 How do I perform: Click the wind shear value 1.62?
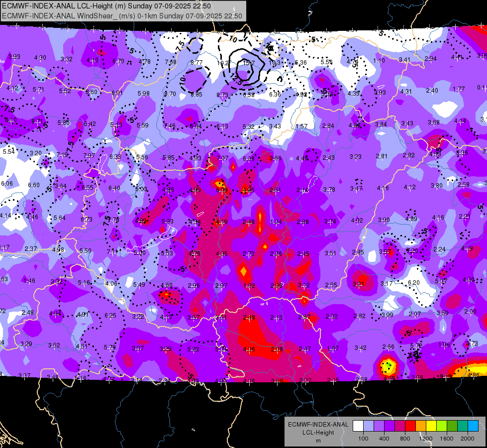(249, 286)
